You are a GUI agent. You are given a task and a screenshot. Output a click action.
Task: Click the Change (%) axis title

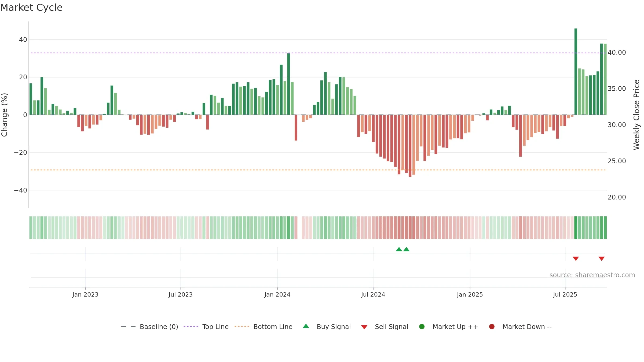pos(4,115)
